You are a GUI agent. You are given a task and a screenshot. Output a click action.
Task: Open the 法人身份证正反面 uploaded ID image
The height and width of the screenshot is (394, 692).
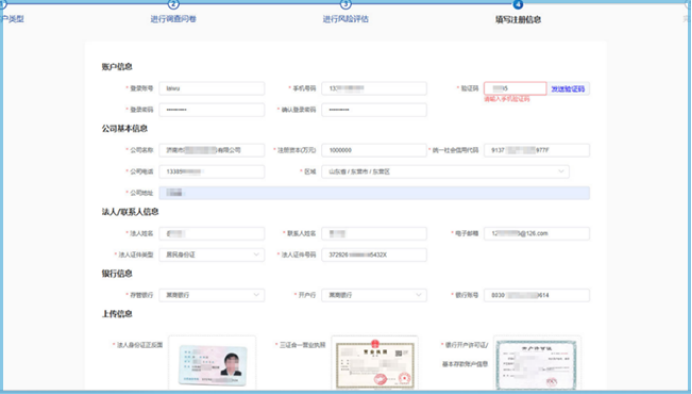212,363
